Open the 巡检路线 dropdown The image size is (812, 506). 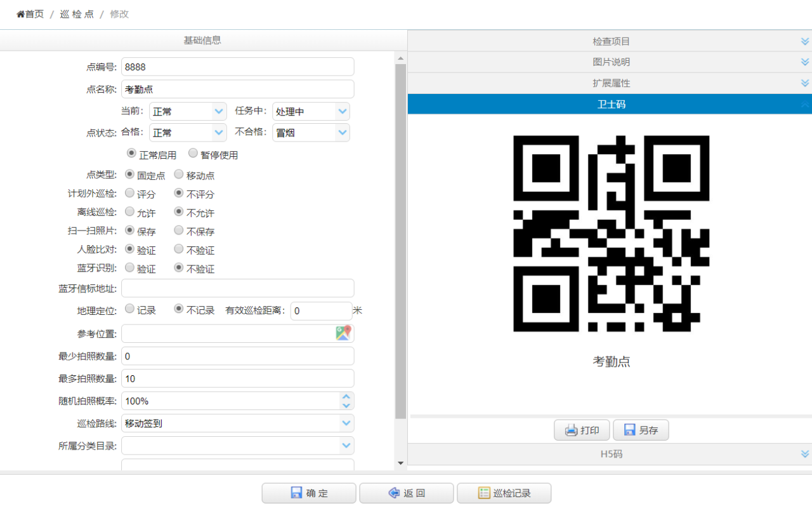tap(346, 423)
